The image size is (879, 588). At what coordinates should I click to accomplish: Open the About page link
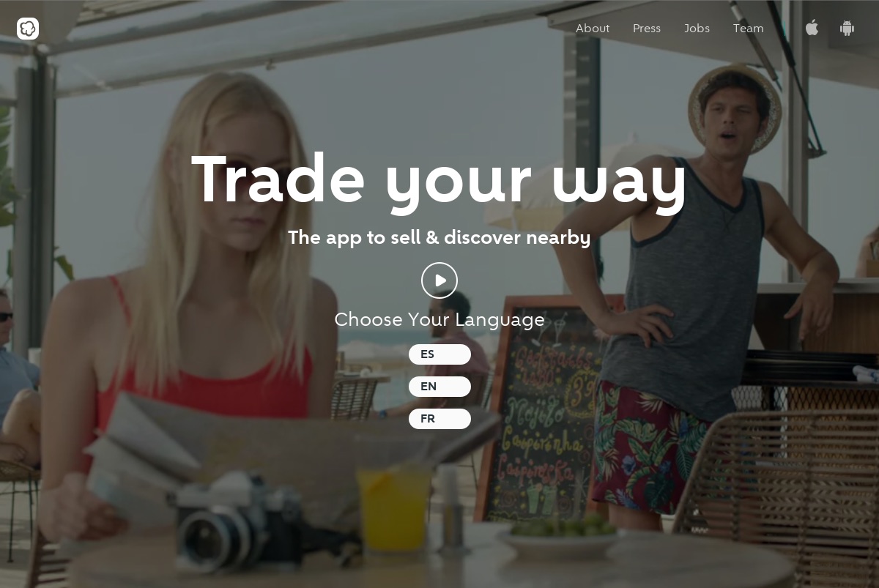(x=593, y=29)
